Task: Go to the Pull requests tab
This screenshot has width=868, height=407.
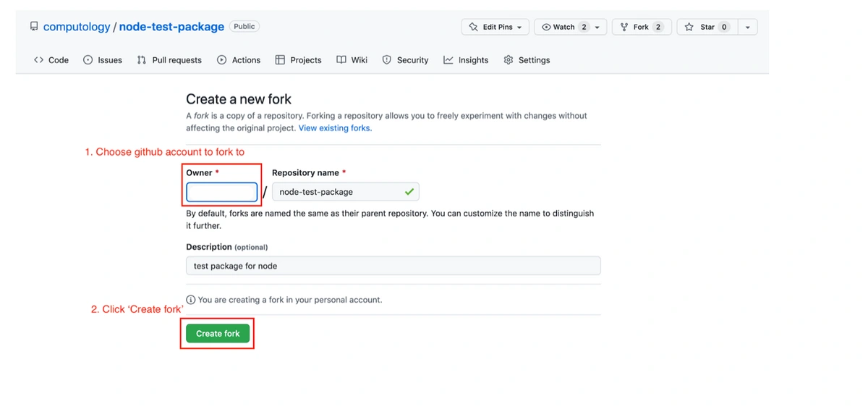Action: coord(169,60)
